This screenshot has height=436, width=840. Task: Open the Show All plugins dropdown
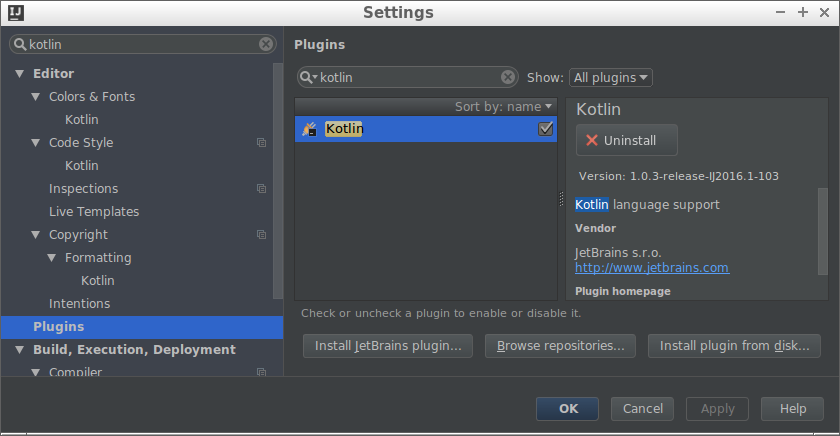610,77
